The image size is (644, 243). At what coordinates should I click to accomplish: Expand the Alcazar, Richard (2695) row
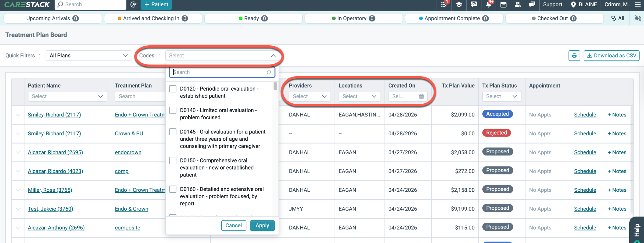[x=18, y=152]
